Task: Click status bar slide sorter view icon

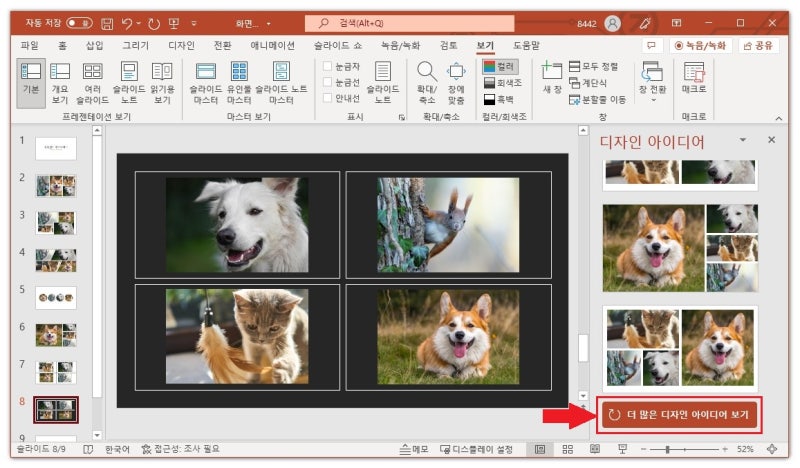Action: coord(567,449)
